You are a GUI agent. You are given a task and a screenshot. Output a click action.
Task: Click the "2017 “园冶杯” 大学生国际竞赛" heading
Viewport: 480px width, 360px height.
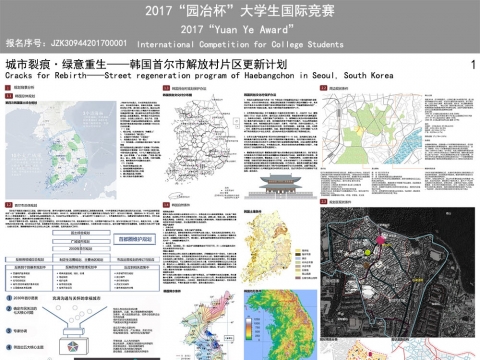[x=240, y=11]
